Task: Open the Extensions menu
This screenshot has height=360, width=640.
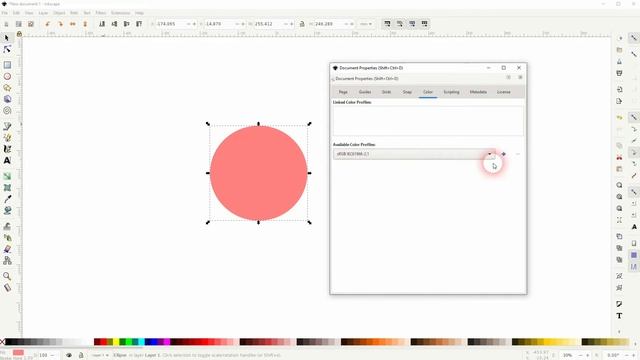Action: pyautogui.click(x=120, y=13)
